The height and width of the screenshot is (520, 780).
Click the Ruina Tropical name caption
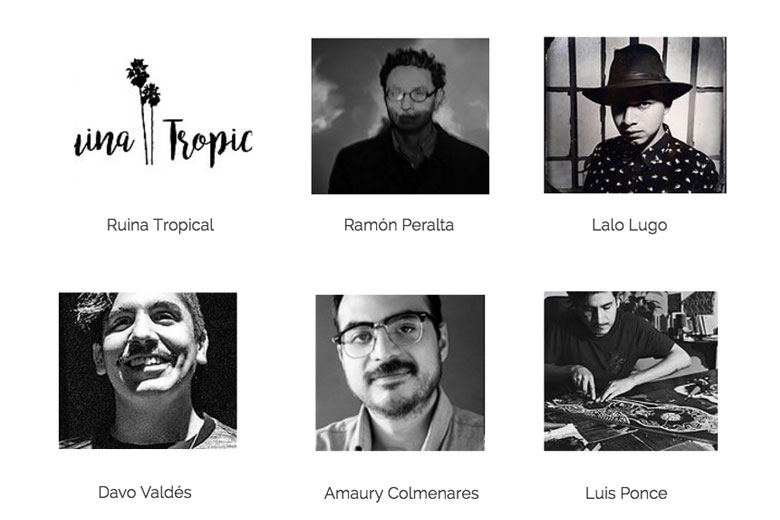pos(160,225)
